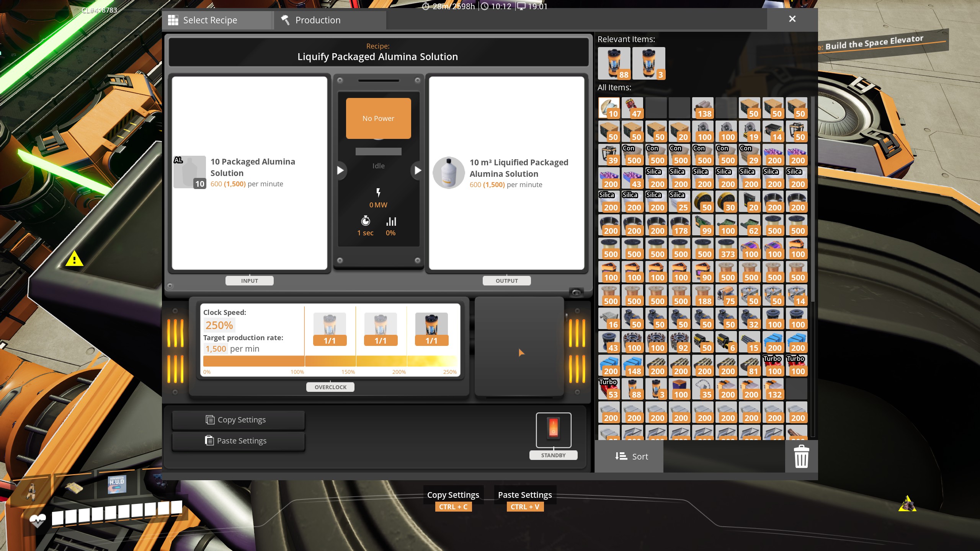The width and height of the screenshot is (980, 551).
Task: Click the CTRL + V shortcut hint
Action: coord(525,507)
